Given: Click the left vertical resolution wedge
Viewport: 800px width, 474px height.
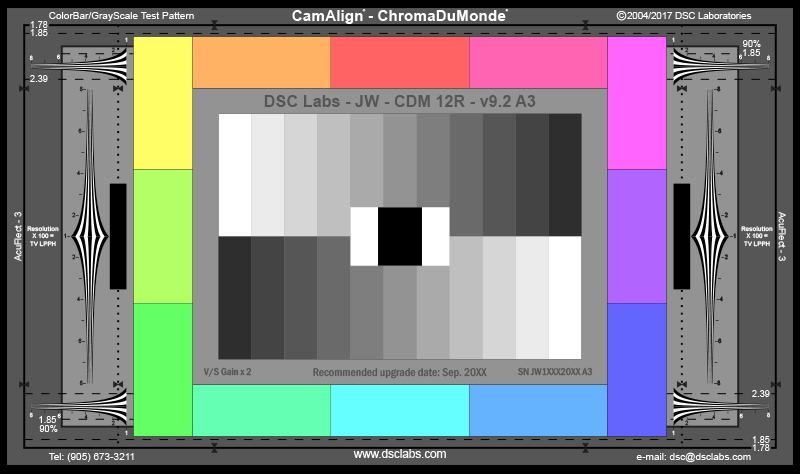Looking at the screenshot, I should [x=90, y=236].
